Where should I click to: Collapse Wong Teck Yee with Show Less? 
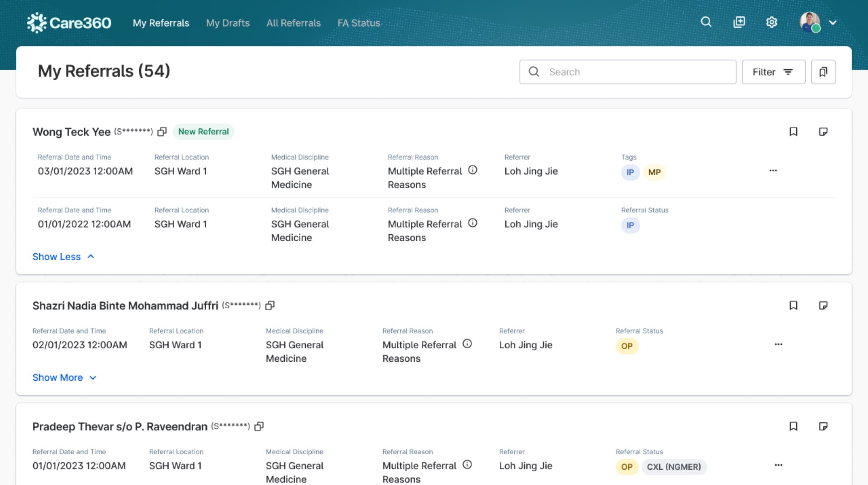63,257
